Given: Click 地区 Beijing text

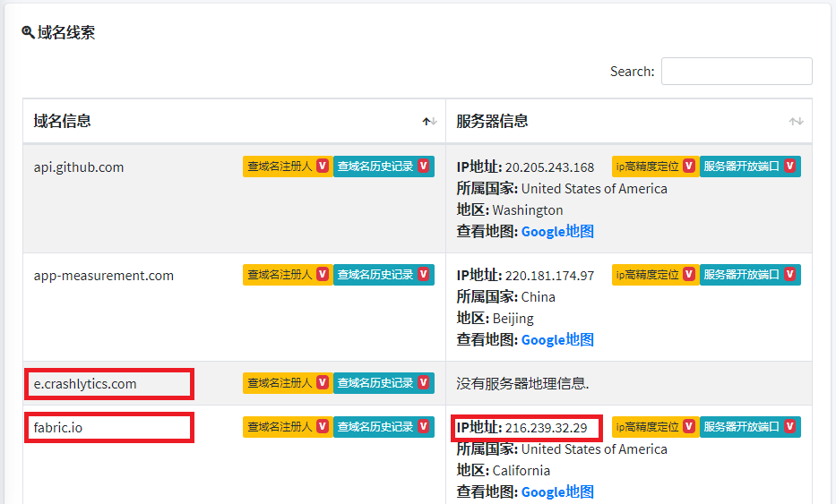Looking at the screenshot, I should (x=495, y=319).
